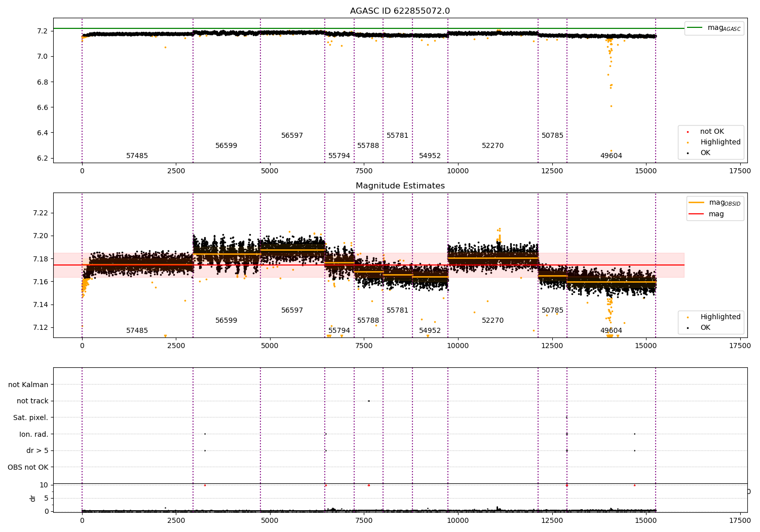Viewport: 760px width, 532px height.
Task: Click 'Highlighted' in the top plot legend
Action: 720,142
